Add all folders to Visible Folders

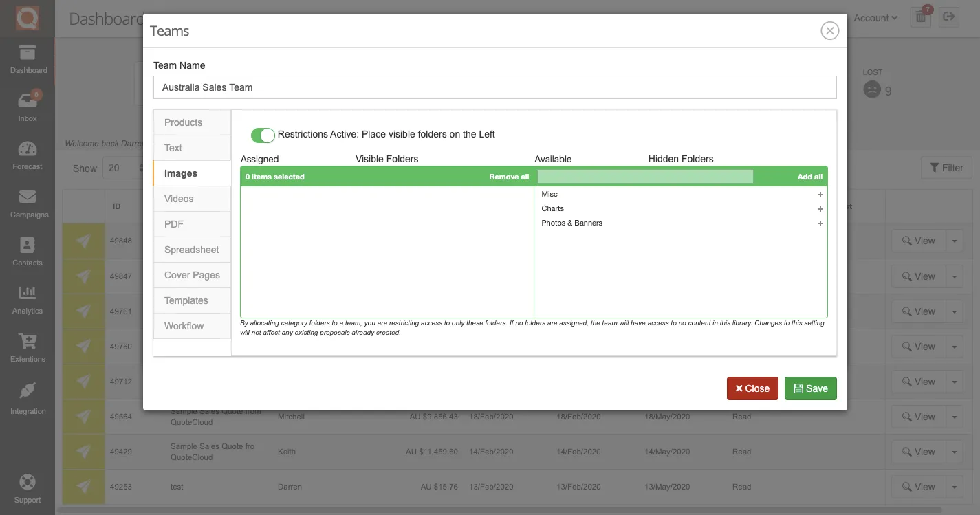809,177
